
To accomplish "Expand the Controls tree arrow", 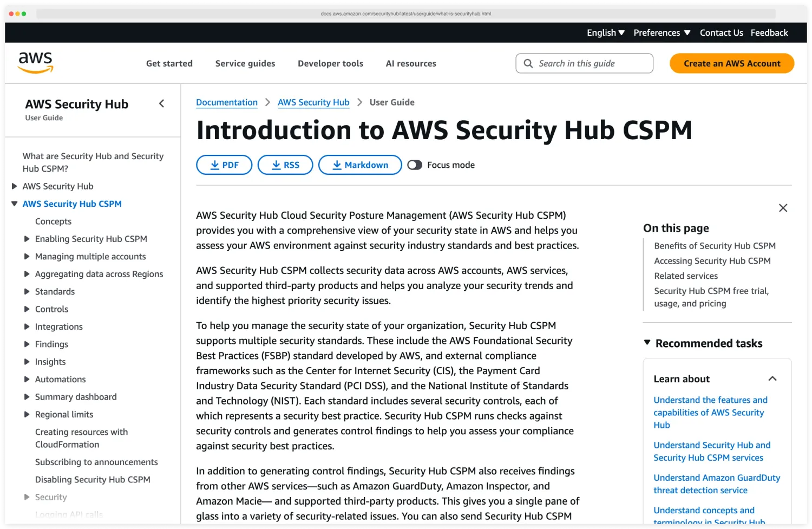I will pos(27,309).
